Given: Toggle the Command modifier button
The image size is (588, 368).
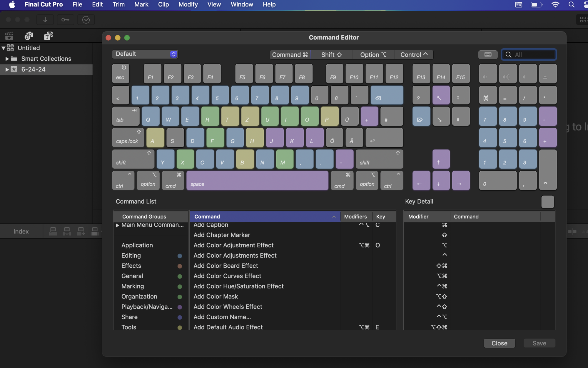Looking at the screenshot, I should click(290, 54).
